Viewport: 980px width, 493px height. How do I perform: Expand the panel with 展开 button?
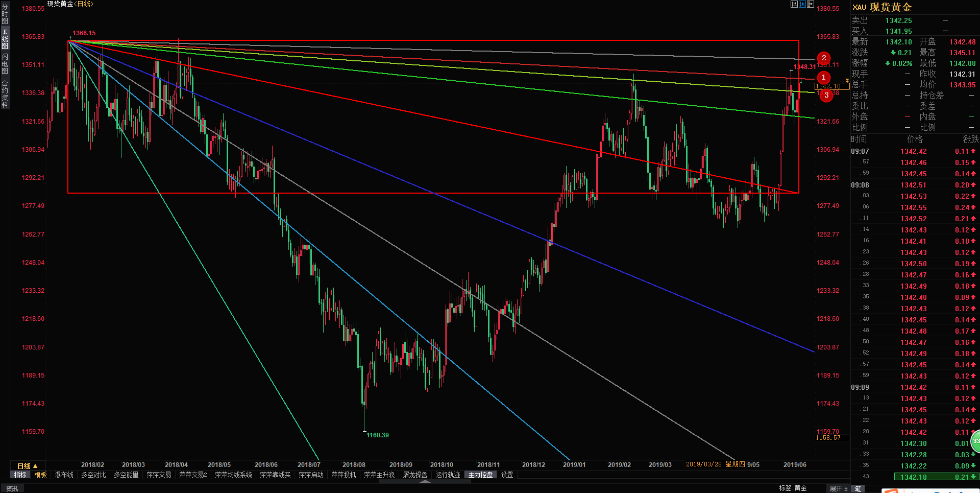(x=839, y=488)
